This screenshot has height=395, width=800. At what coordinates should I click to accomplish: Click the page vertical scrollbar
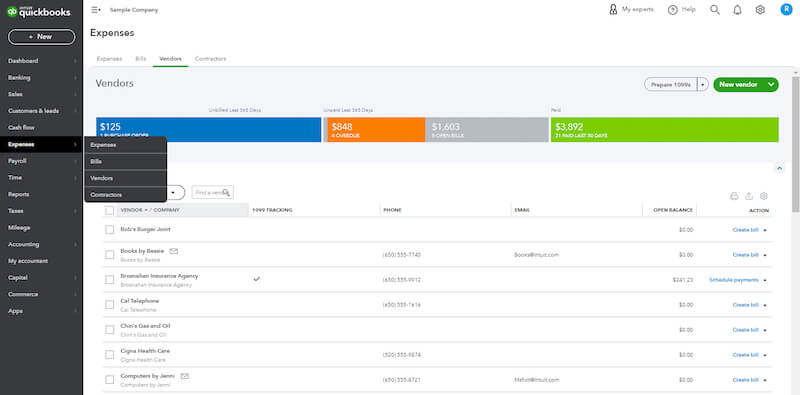pos(795,143)
